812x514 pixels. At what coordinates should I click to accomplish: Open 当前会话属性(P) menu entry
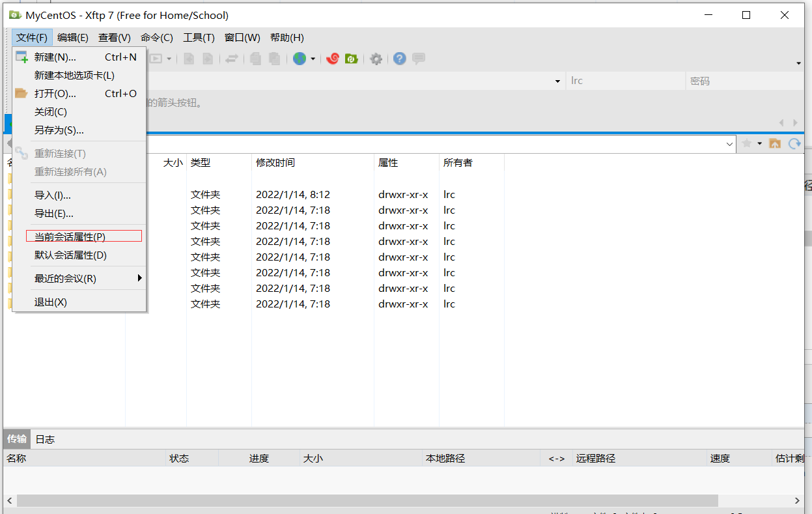(x=79, y=237)
